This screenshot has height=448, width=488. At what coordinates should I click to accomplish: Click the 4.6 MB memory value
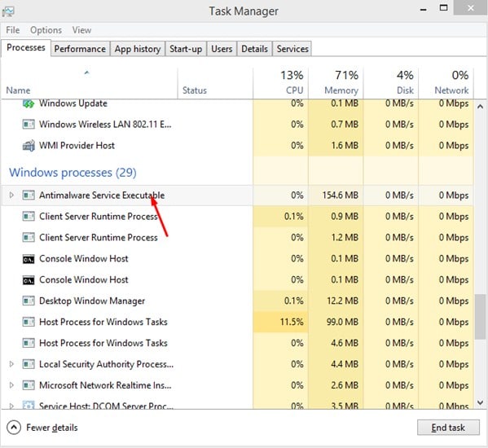(345, 343)
